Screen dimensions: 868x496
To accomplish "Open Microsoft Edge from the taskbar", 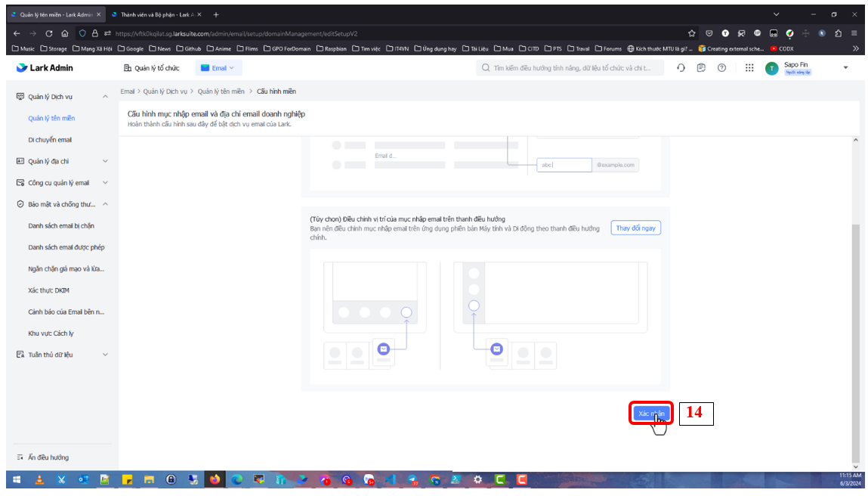I will click(x=237, y=480).
